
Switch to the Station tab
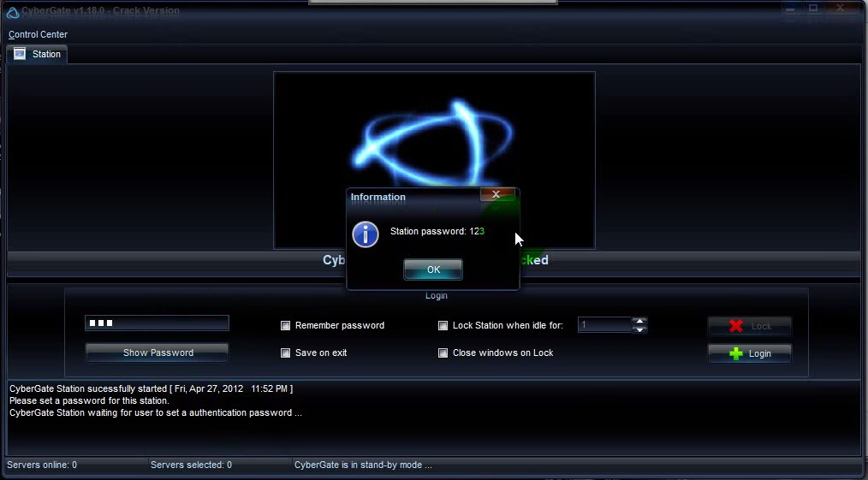(x=37, y=54)
